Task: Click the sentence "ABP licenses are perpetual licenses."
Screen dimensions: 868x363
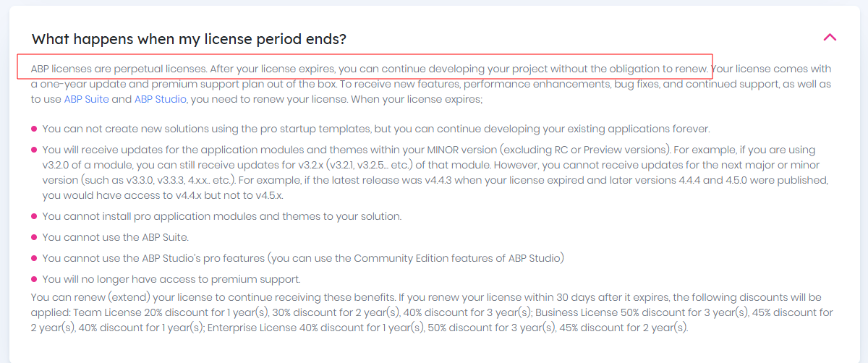Action: point(119,69)
